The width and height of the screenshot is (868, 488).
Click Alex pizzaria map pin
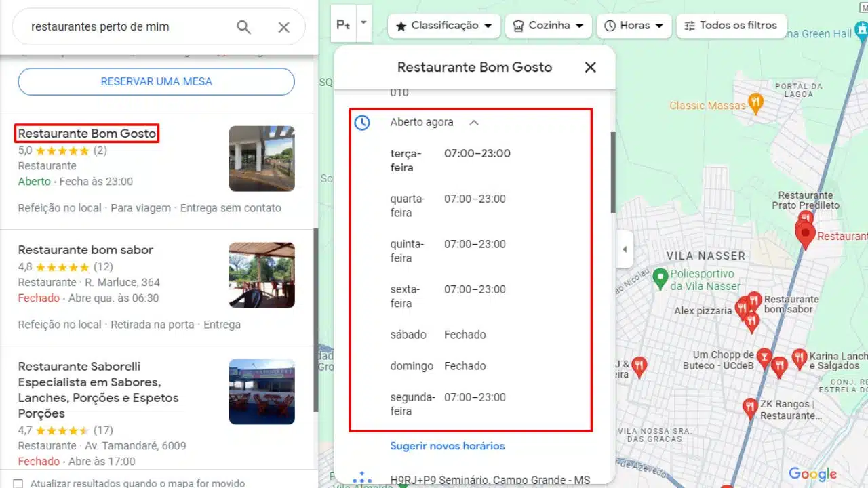pyautogui.click(x=743, y=310)
